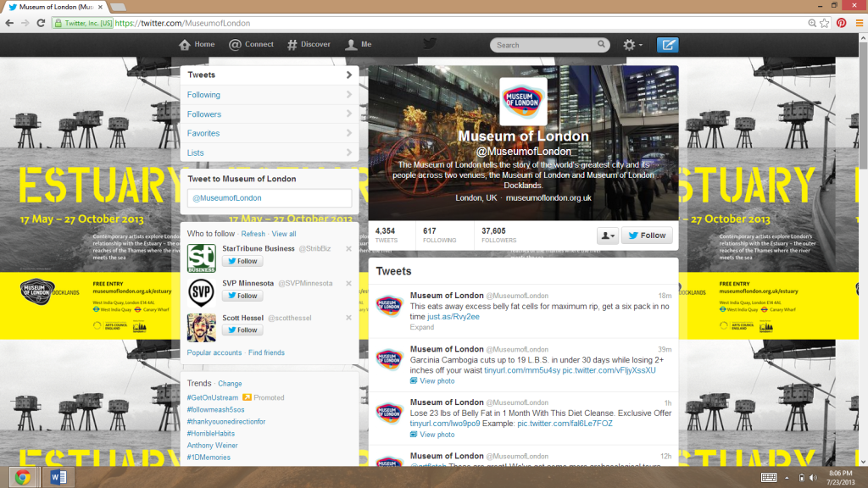
Task: Open #1DMemories trend
Action: [x=209, y=457]
